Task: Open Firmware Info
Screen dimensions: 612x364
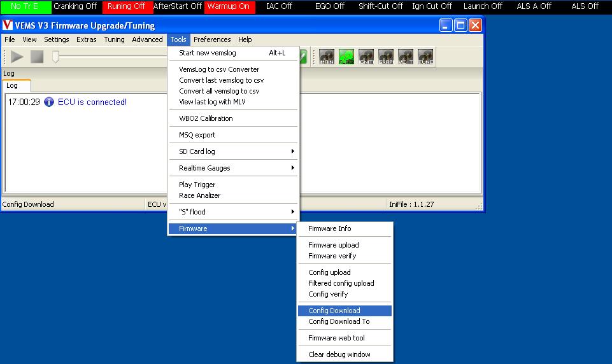Action: click(x=345, y=228)
